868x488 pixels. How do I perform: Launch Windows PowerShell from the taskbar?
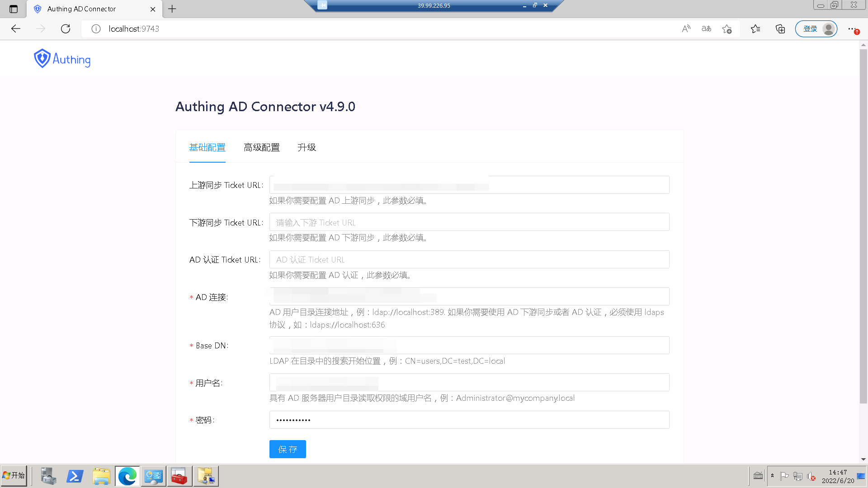[75, 476]
